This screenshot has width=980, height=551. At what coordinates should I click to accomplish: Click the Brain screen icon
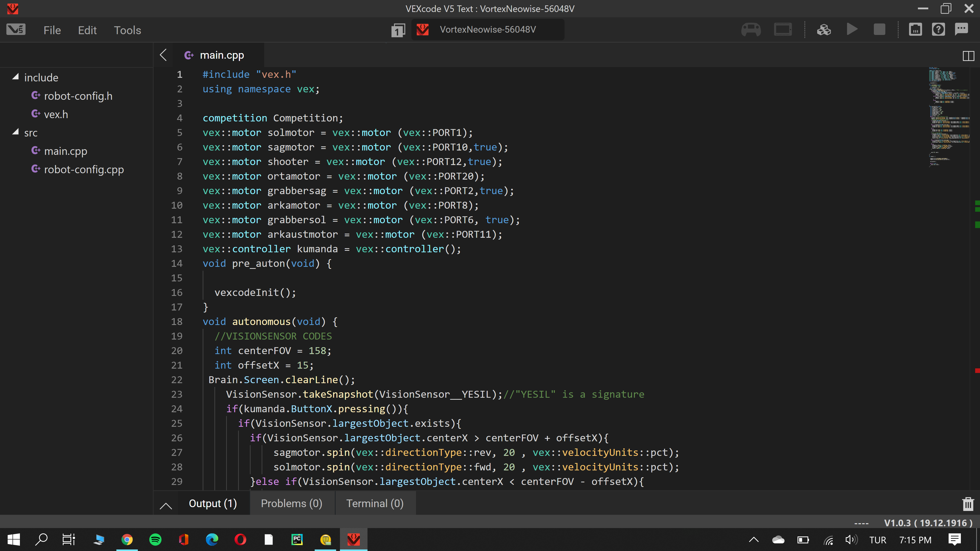click(782, 30)
